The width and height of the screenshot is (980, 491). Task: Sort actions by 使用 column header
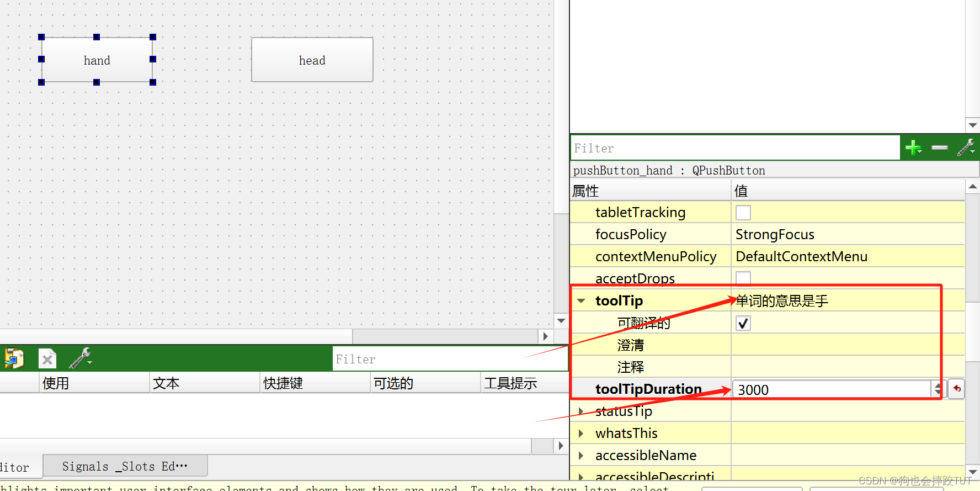(94, 383)
